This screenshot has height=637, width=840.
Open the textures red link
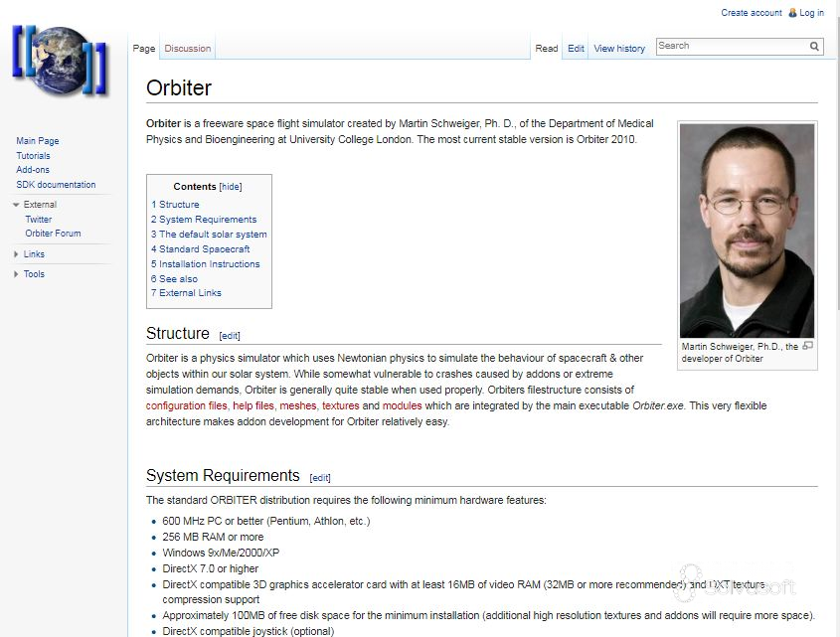(341, 406)
